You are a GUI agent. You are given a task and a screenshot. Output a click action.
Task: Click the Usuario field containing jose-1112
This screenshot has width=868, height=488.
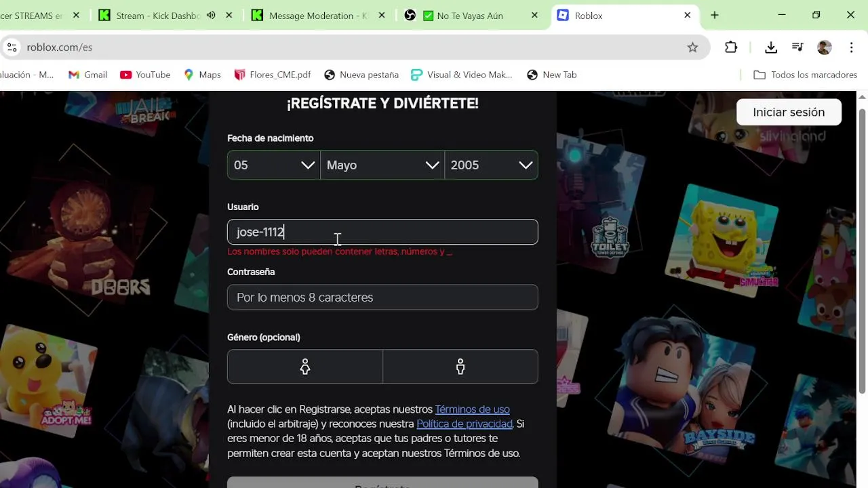pyautogui.click(x=382, y=232)
